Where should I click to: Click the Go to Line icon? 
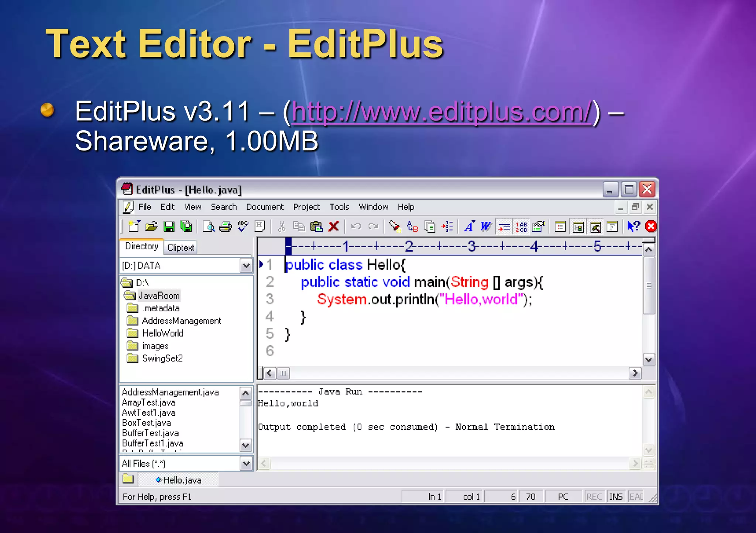point(447,226)
